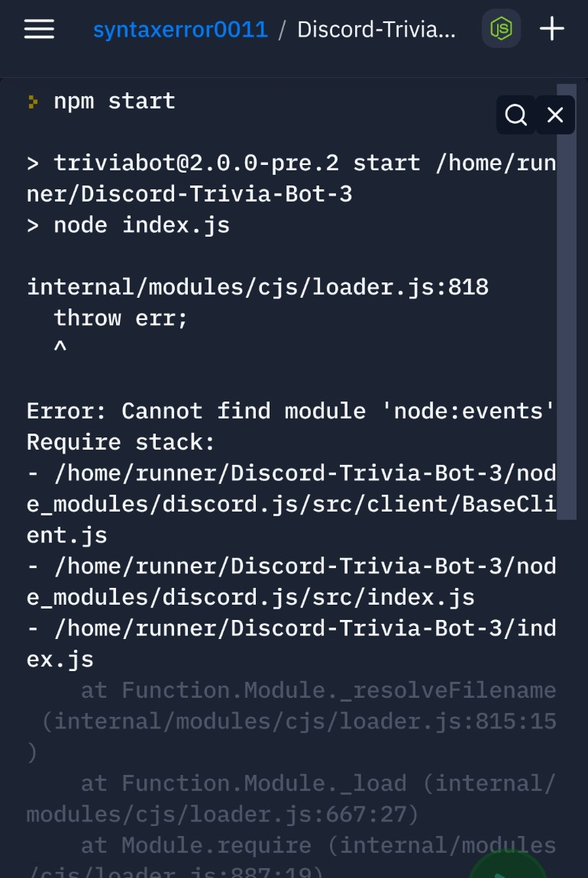Open console search with the magnifier icon
This screenshot has width=588, height=878.
pyautogui.click(x=515, y=115)
